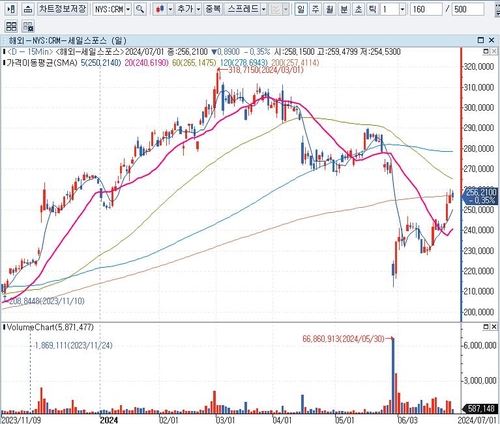Close the VolumeChart pane with its small X
Image resolution: width=500 pixels, height=424 pixels.
[493, 327]
